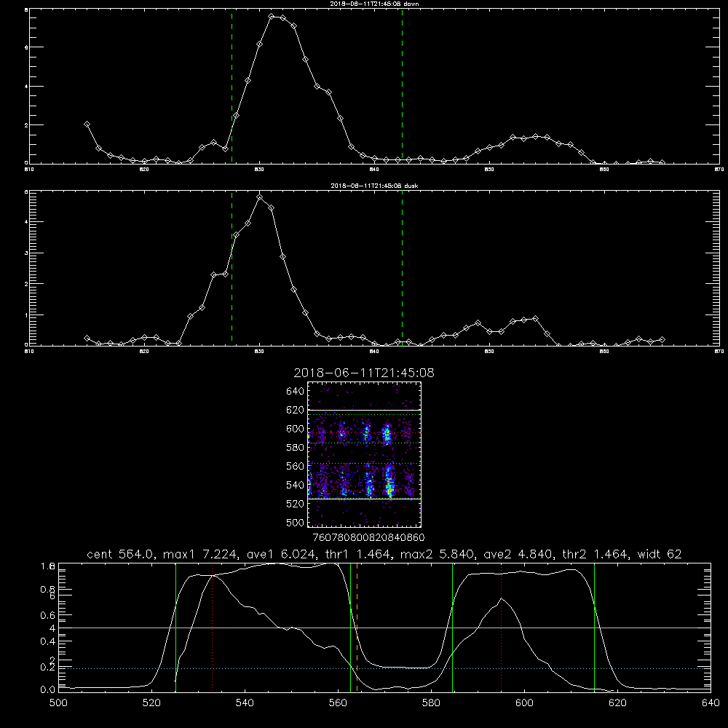728x728 pixels.
Task: Click the white horizontal line at level 4
Action: [384, 628]
